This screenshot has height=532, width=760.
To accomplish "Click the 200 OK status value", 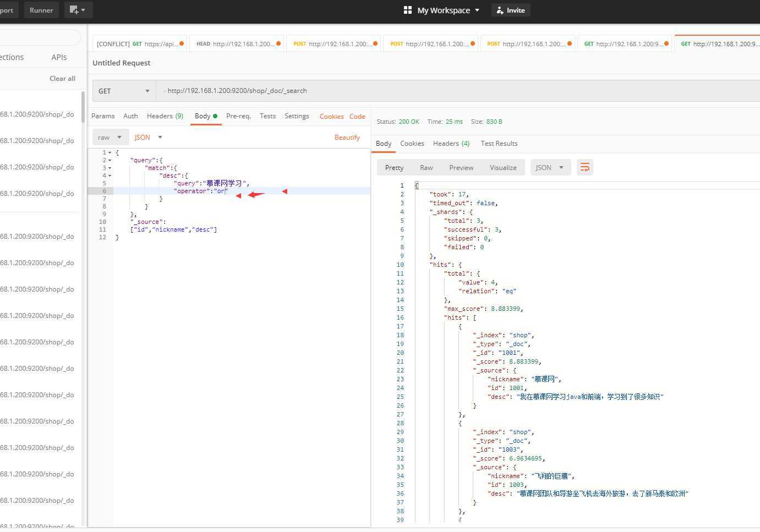I will 409,122.
